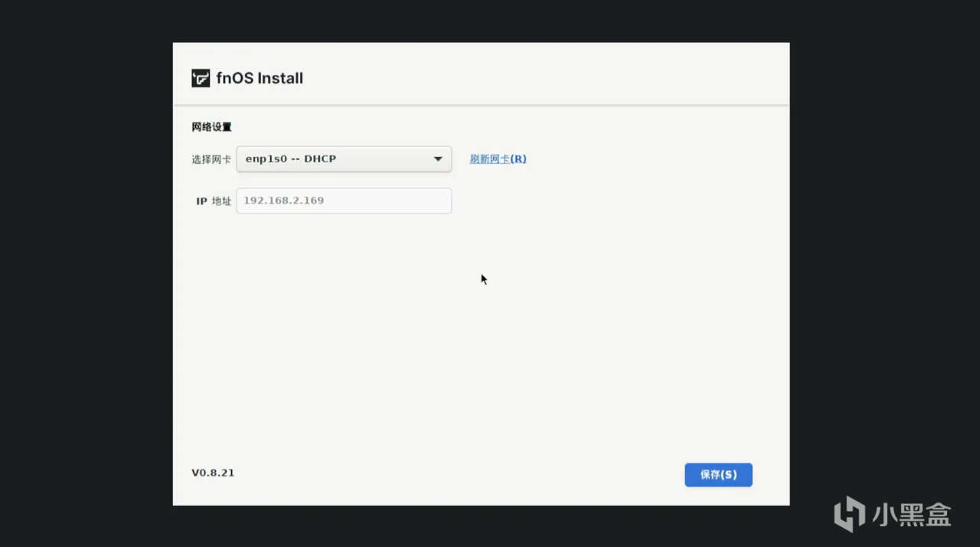
Task: Click the fnOS Install title text
Action: tap(260, 78)
